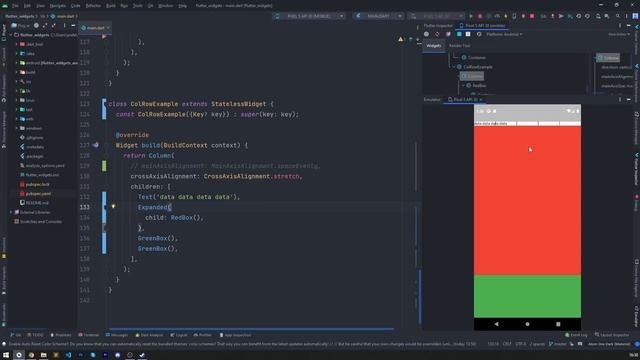Click the Run app icon in toolbar
The image size is (640, 360).
(471, 16)
